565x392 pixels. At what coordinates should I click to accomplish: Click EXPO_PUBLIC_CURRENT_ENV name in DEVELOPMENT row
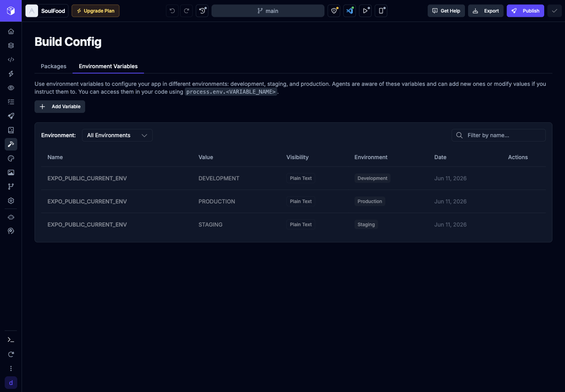click(x=87, y=178)
